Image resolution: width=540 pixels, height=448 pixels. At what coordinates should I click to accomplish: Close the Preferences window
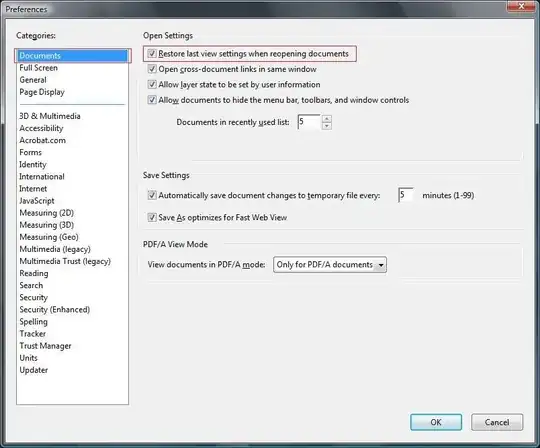521,6
